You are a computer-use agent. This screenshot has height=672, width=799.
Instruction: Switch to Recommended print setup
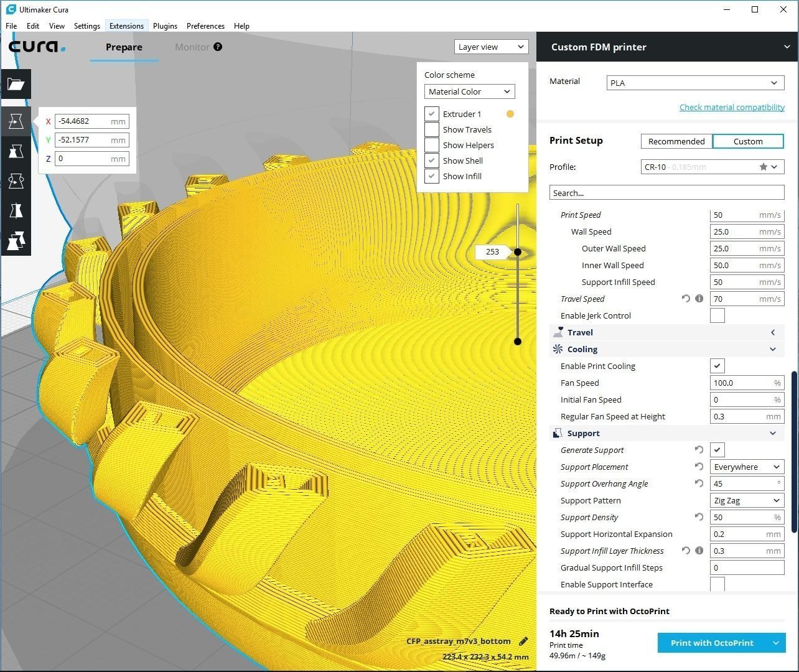(x=676, y=141)
